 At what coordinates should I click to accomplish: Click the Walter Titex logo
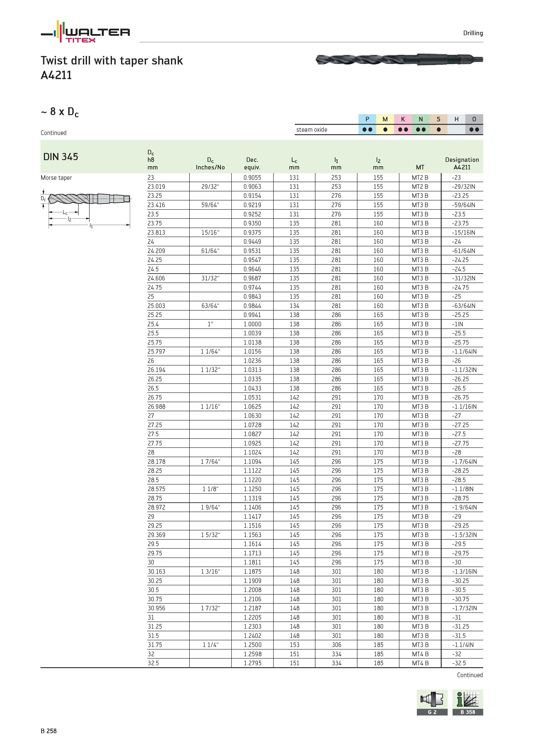tap(85, 32)
